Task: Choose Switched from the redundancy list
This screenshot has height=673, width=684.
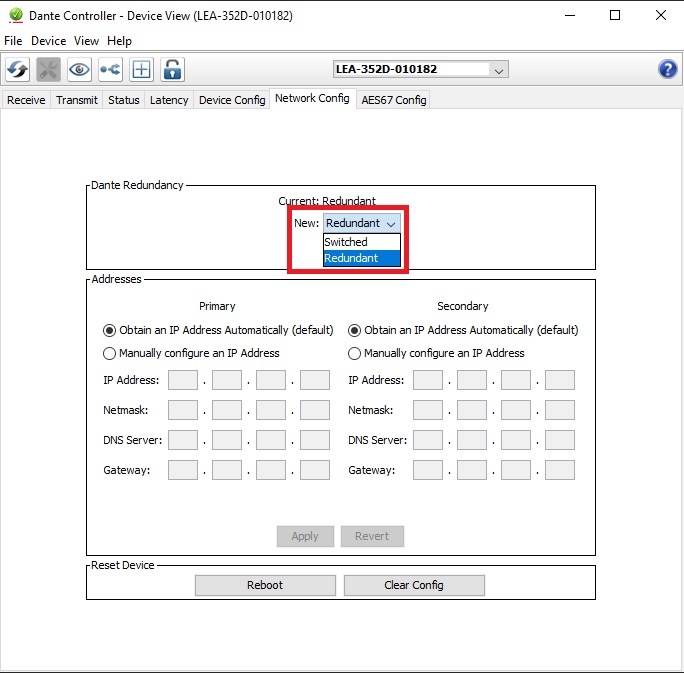Action: coord(362,242)
